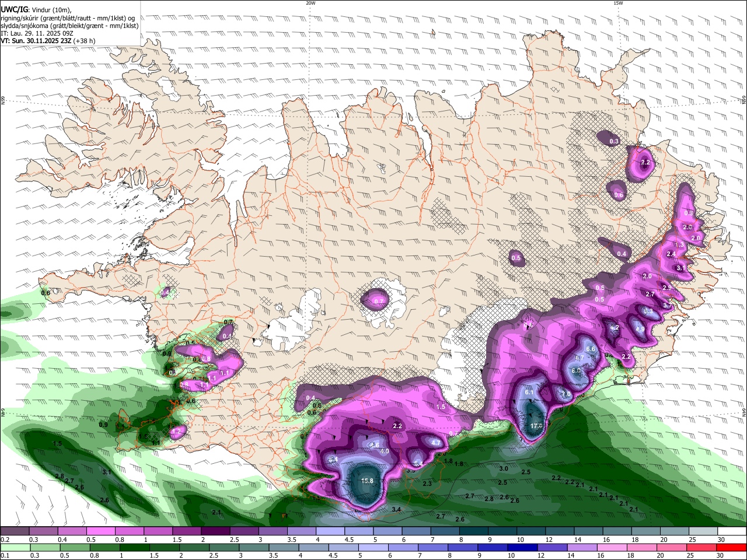Click the 6.6 value in the southeast
This screenshot has width=747, height=560.
[590, 349]
